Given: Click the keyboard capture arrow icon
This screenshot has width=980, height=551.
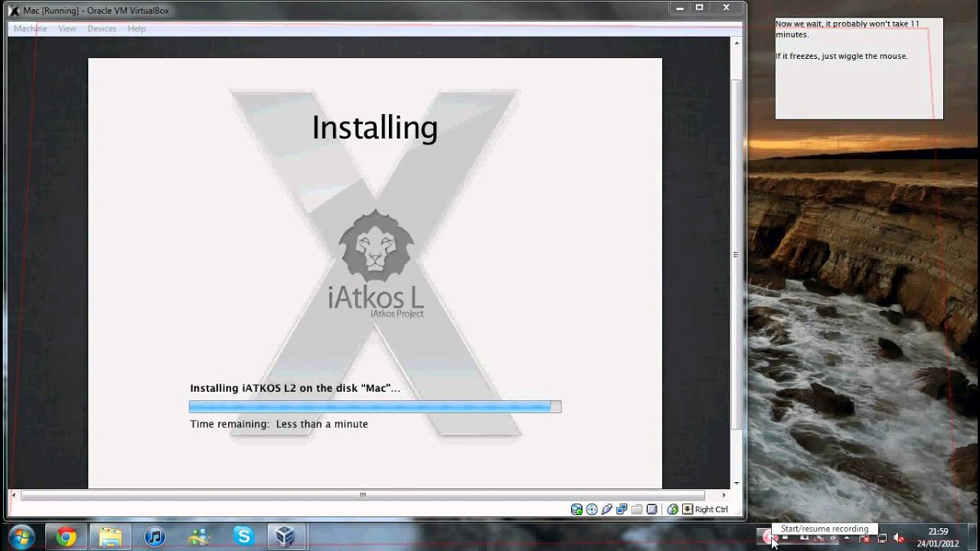Looking at the screenshot, I should [688, 510].
